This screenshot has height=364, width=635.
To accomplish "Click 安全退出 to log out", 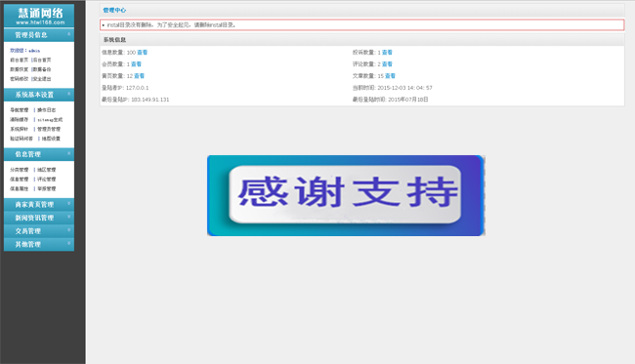I will tap(42, 79).
